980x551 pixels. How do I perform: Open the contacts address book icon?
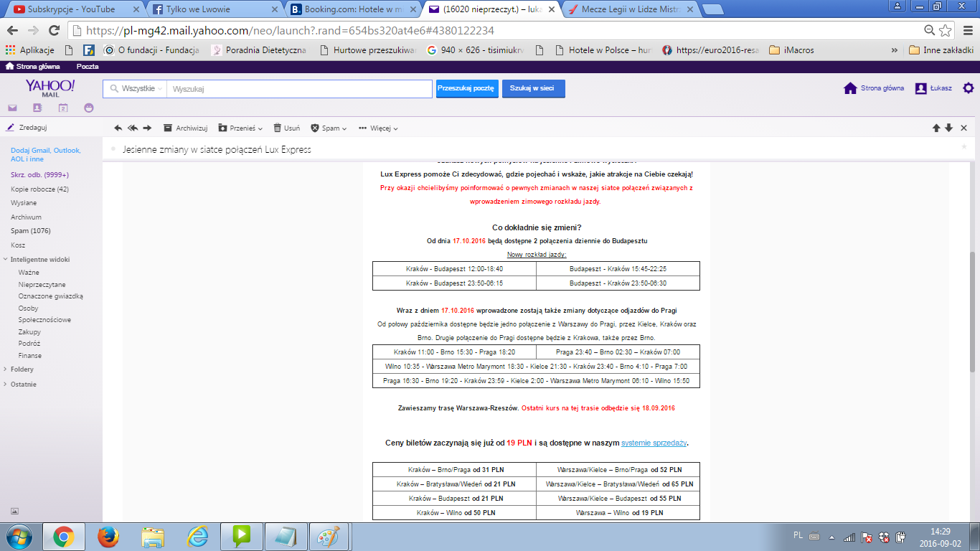tap(37, 108)
